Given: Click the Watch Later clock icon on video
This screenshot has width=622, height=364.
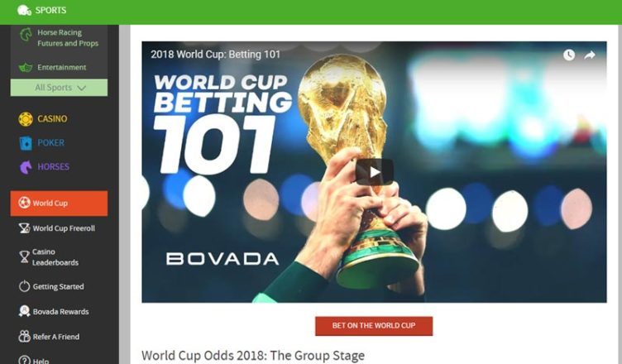Looking at the screenshot, I should pos(569,55).
